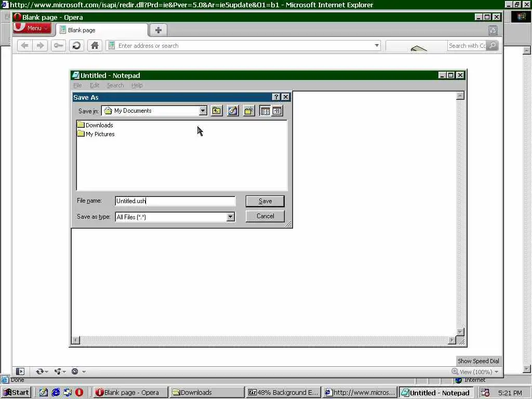Switch to Downloads taskbar button
This screenshot has height=399, width=532.
[x=207, y=393]
